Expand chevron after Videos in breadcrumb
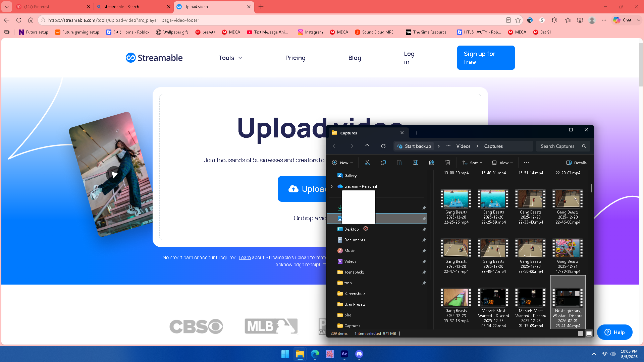644x362 pixels. point(477,146)
